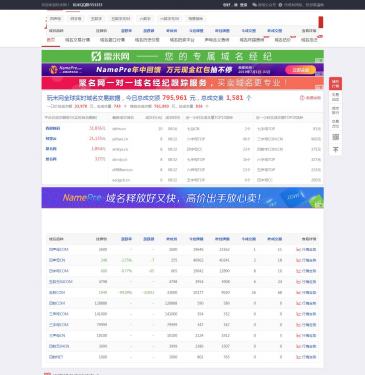Open the 三声母COM domain type link
Viewport: 365px width, 375px height.
58,314
